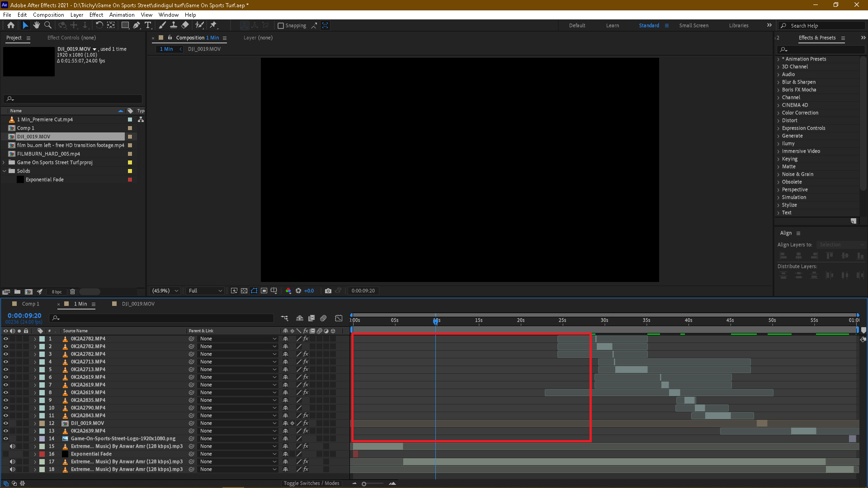The image size is (868, 488).
Task: Enable the Snapping checkbox
Action: [281, 25]
